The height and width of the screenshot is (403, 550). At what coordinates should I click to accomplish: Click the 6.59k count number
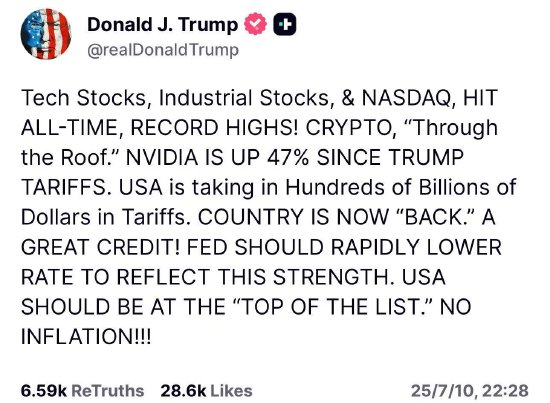[x=44, y=391]
